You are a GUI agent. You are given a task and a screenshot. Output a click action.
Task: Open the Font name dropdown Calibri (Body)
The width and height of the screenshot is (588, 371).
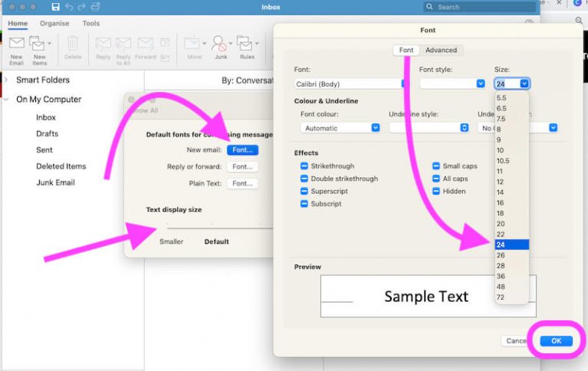(351, 84)
